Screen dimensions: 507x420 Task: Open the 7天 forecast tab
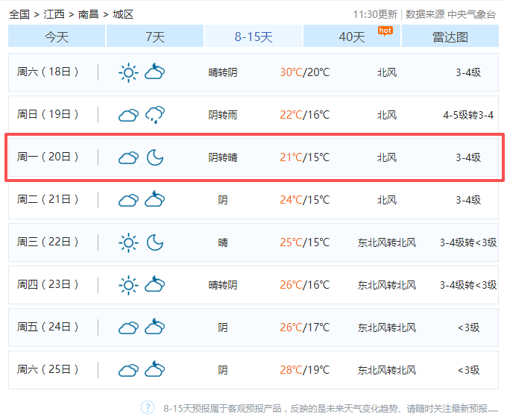coord(155,37)
